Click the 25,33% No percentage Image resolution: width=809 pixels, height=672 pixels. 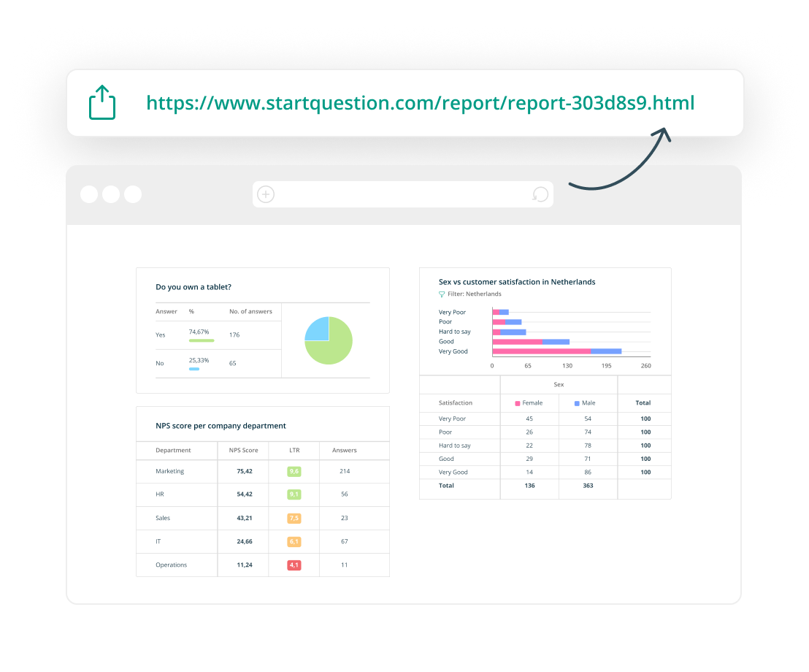point(199,360)
